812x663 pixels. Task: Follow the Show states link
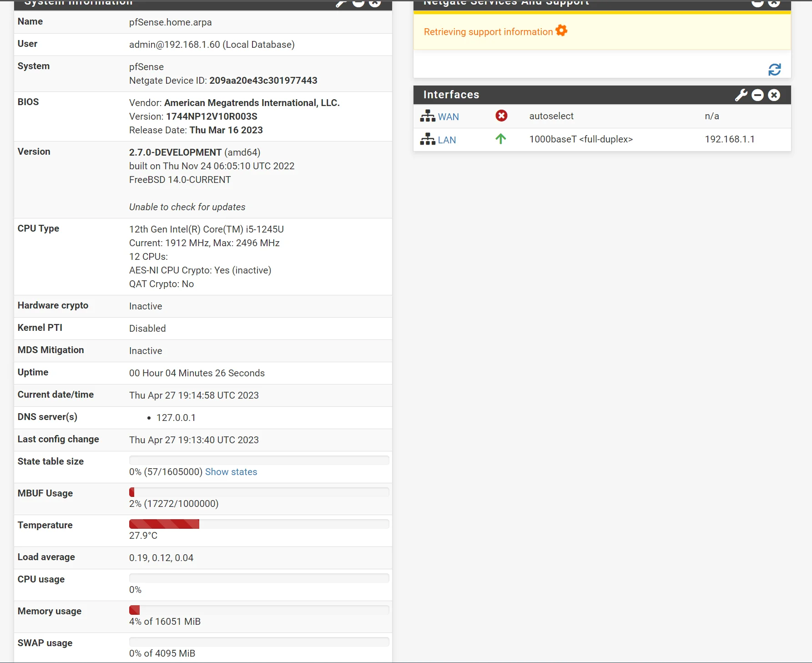tap(231, 472)
